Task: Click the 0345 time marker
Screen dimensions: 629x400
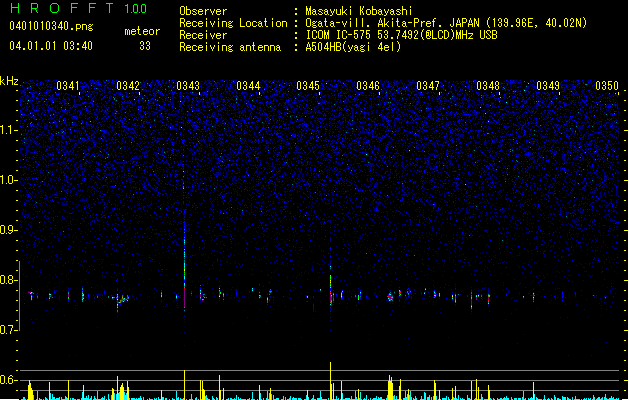Action: (x=308, y=86)
